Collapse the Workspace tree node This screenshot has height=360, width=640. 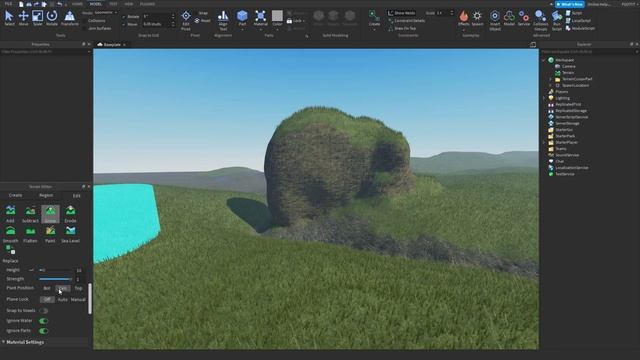click(x=544, y=60)
